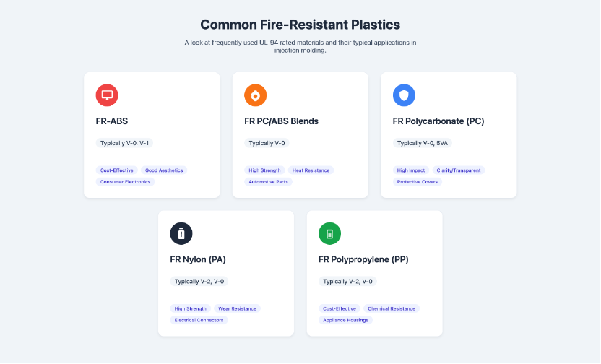601x364 pixels.
Task: Select the Clarity/Transparent tag
Action: click(459, 170)
